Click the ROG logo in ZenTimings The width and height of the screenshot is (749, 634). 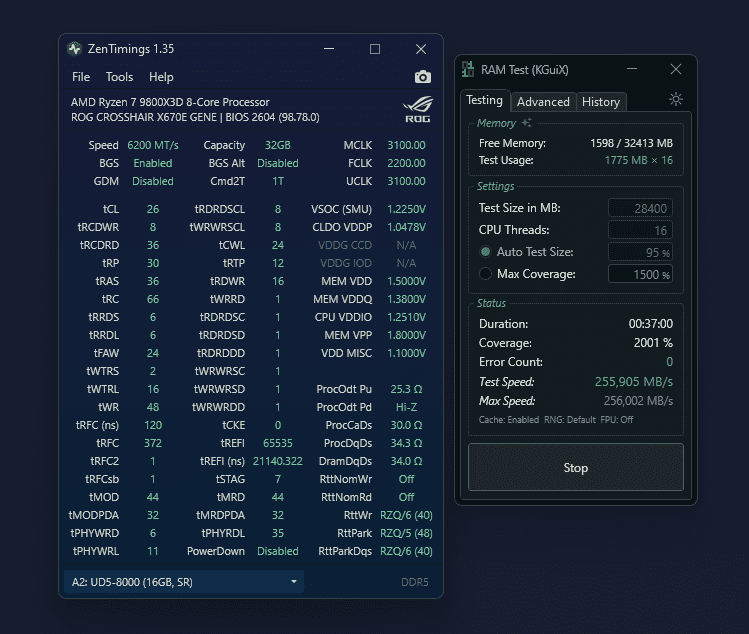click(x=417, y=109)
